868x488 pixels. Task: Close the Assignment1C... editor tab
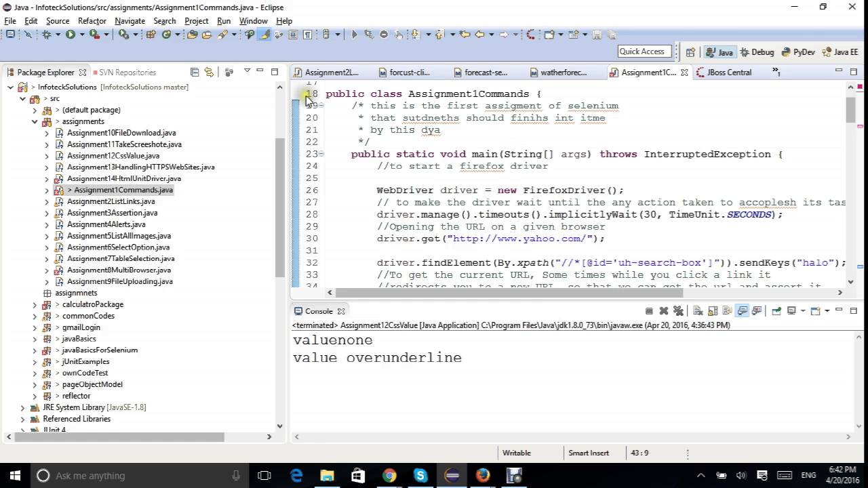point(684,73)
